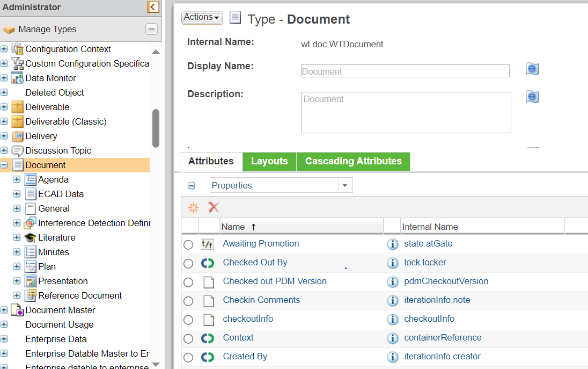Select the Awaiting Promotion radio button
Image resolution: width=588 pixels, height=369 pixels.
(188, 245)
